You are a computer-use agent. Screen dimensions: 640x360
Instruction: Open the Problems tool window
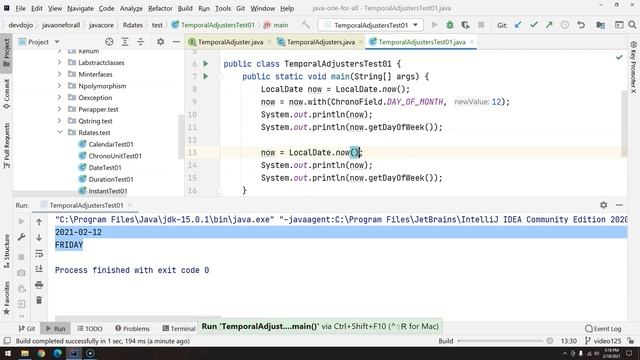point(132,328)
